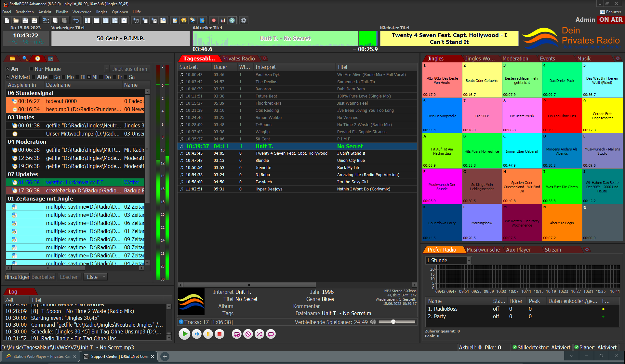This screenshot has width=625, height=364.
Task: Trigger the 'Die 90Er' jingle pad
Action: pyautogui.click(x=482, y=115)
